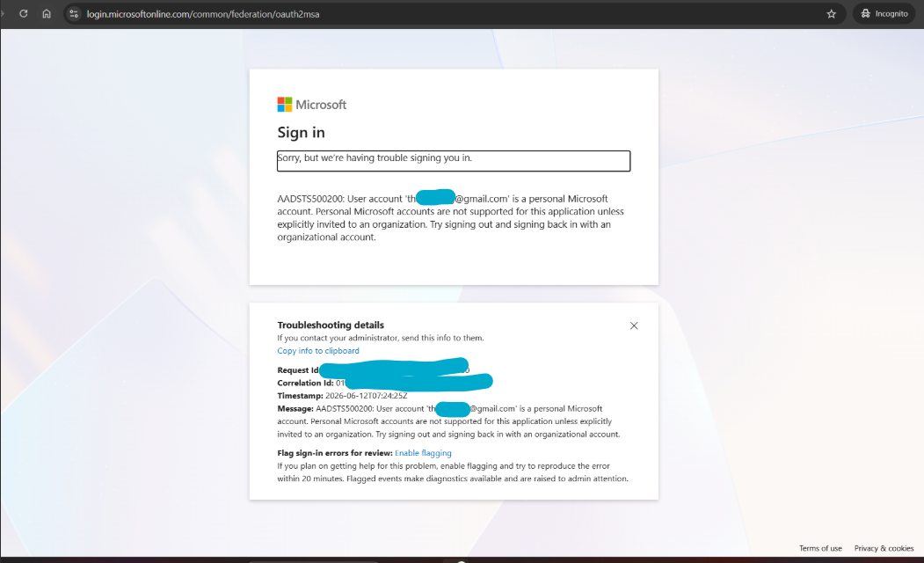The width and height of the screenshot is (924, 563).
Task: Click the Microsoft logo
Action: click(x=312, y=105)
